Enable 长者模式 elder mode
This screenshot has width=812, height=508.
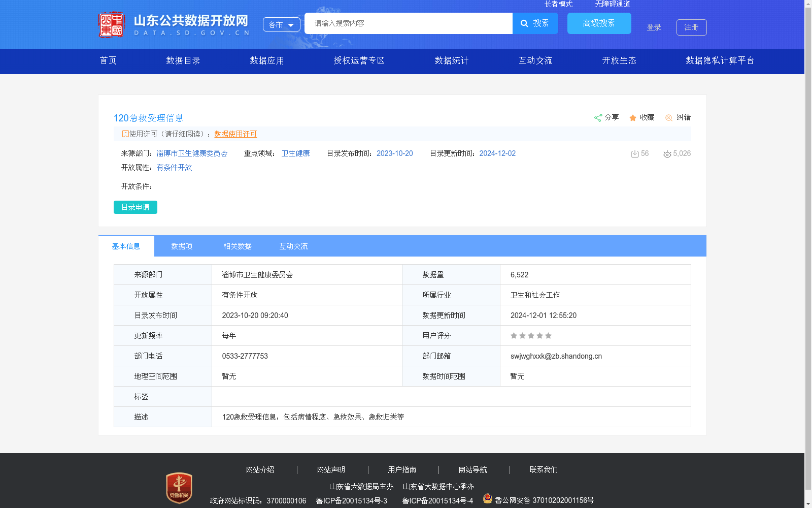[558, 4]
